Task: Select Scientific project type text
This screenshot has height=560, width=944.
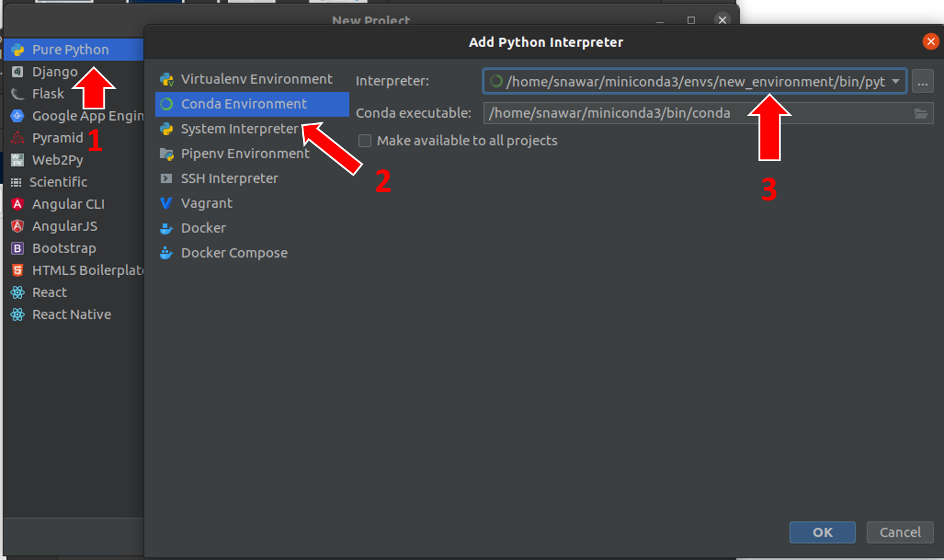Action: point(58,182)
